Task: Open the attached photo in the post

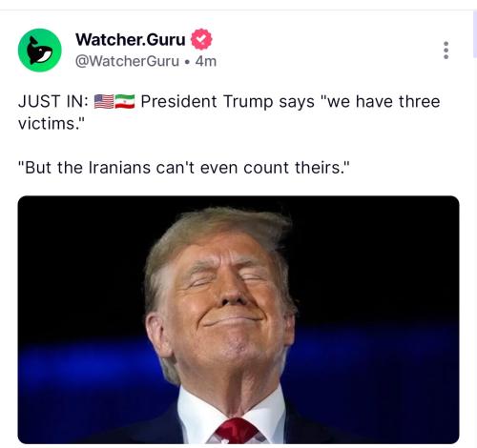Action: coord(238,319)
